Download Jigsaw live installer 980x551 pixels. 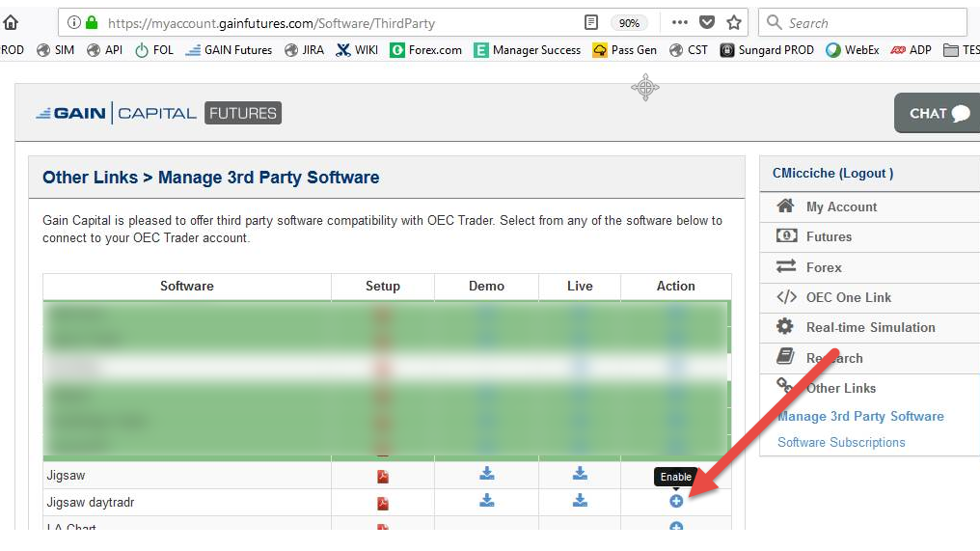pos(580,474)
